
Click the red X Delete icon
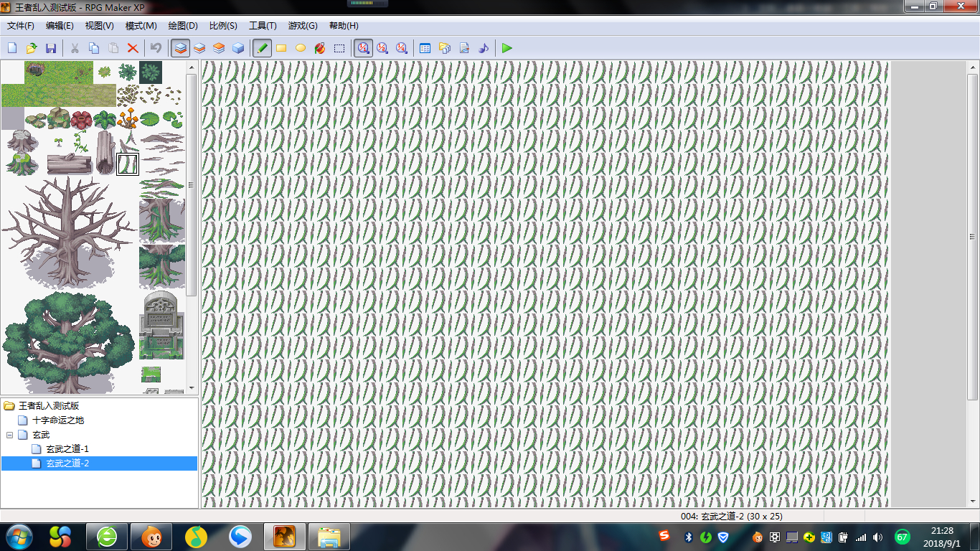[133, 48]
